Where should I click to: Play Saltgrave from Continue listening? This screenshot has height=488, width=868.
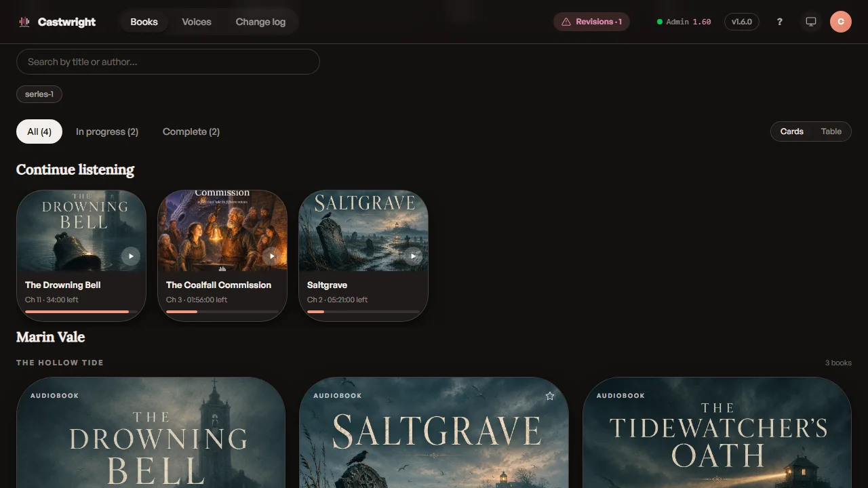click(413, 256)
